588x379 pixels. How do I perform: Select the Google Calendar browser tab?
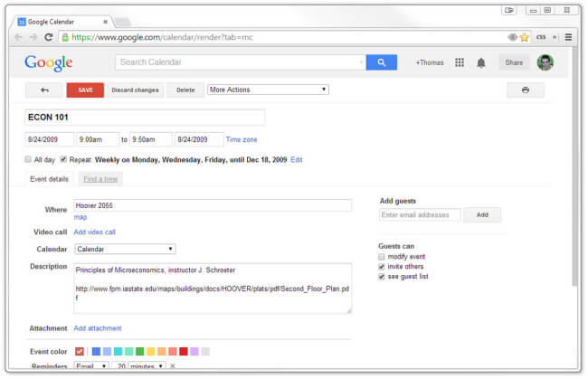(62, 22)
